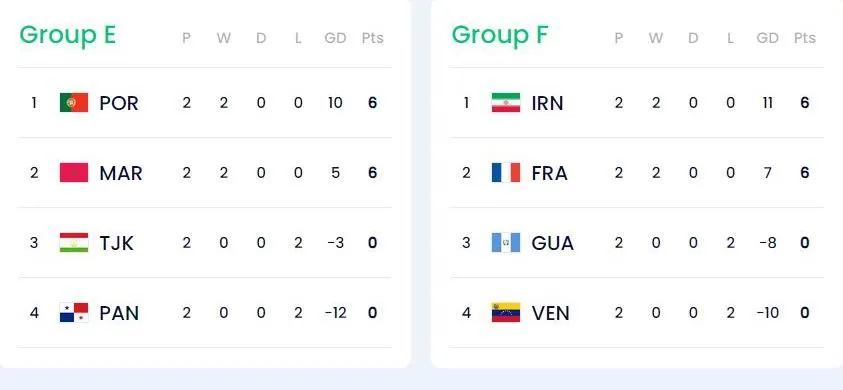Screen dimensions: 843x390
Task: Click the Tajikistan flag icon
Action: (74, 243)
